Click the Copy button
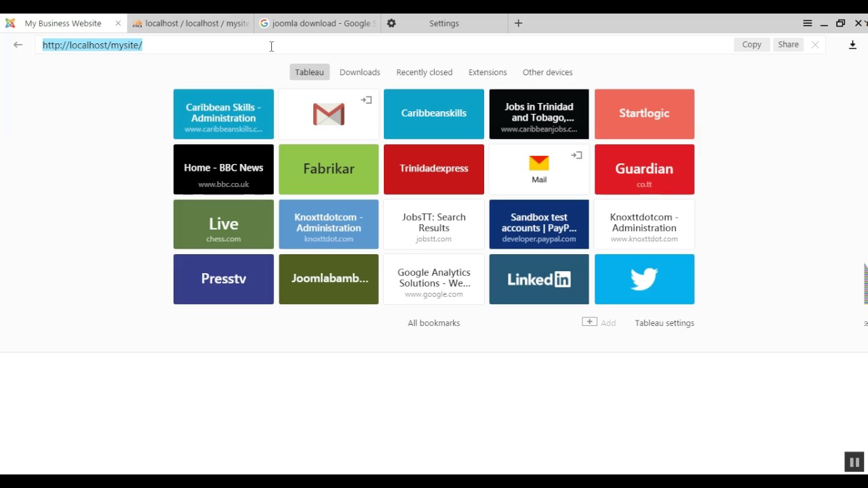868x488 pixels. pyautogui.click(x=751, y=44)
